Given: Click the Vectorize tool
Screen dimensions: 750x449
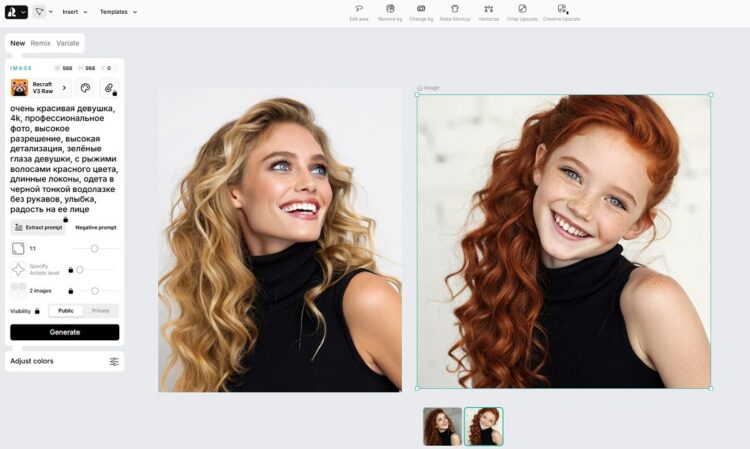Looking at the screenshot, I should (488, 13).
